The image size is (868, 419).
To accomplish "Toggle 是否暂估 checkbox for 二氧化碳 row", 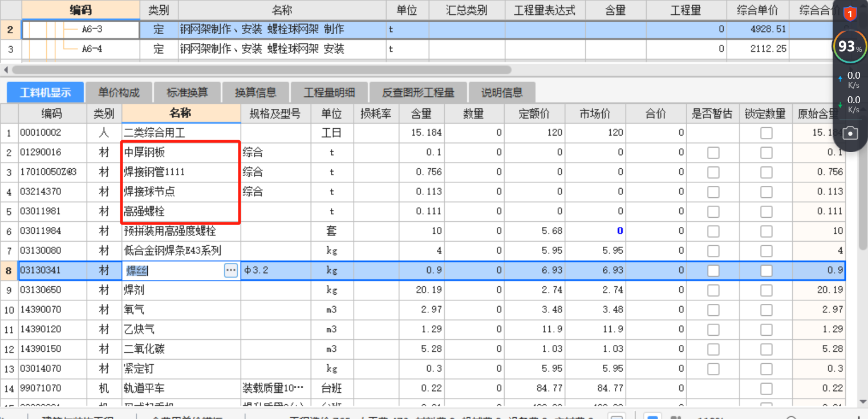I will tap(713, 349).
